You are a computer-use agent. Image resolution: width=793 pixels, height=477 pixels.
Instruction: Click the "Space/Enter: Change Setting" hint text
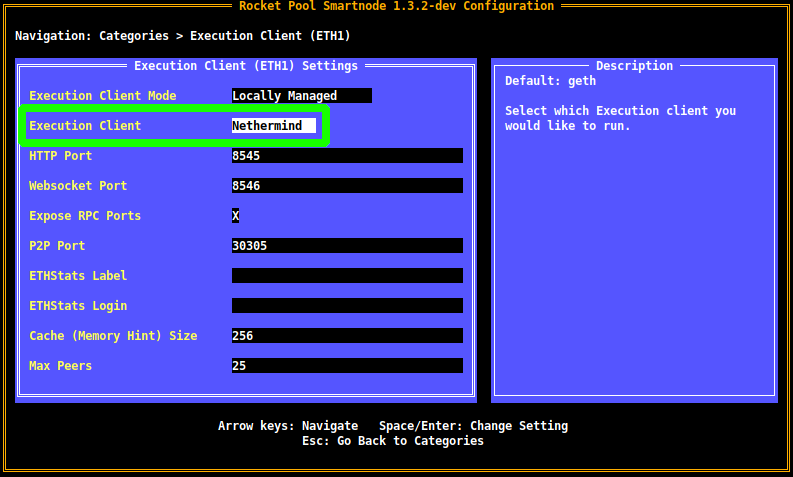point(473,426)
